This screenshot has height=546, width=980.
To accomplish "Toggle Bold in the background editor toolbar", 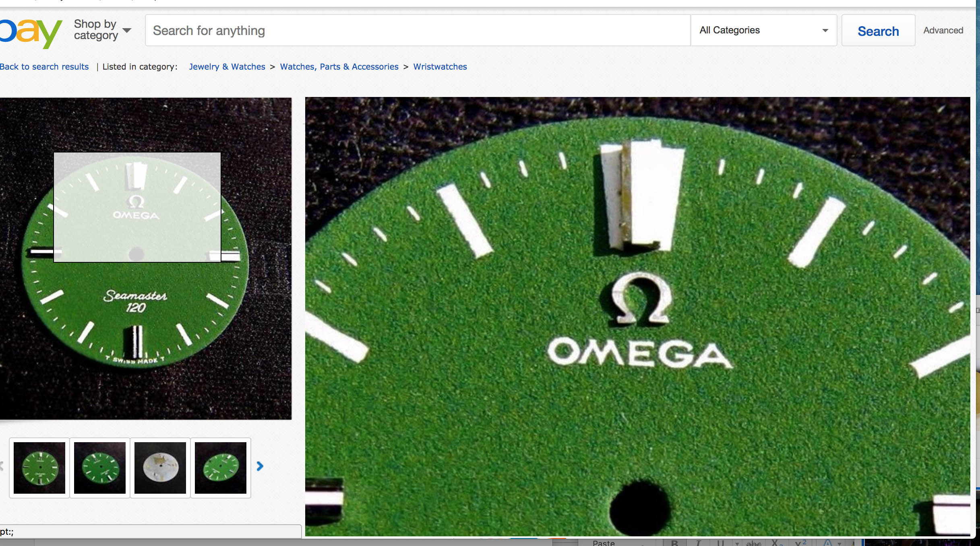I will pos(675,543).
